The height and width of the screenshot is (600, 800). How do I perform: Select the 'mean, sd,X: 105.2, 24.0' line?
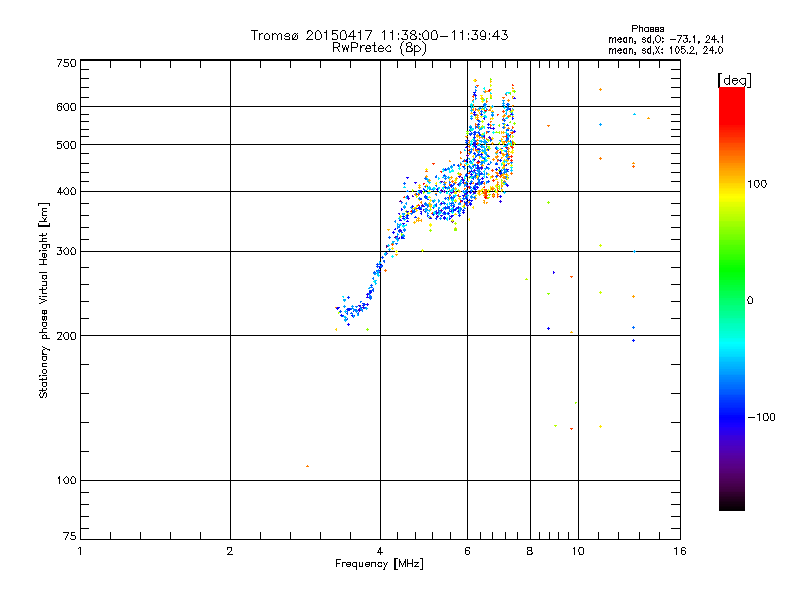click(x=666, y=50)
